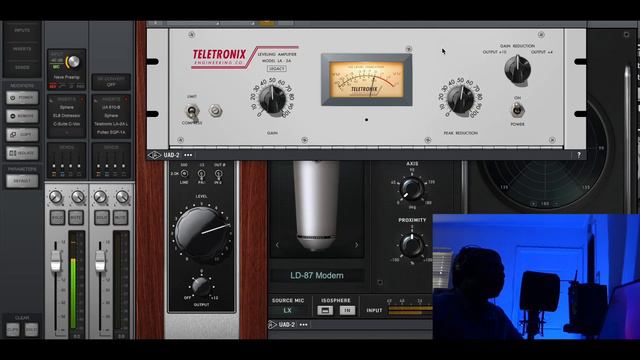This screenshot has height=360, width=640.
Task: Click the Gain Reduction meter selector knob
Action: pos(517,70)
